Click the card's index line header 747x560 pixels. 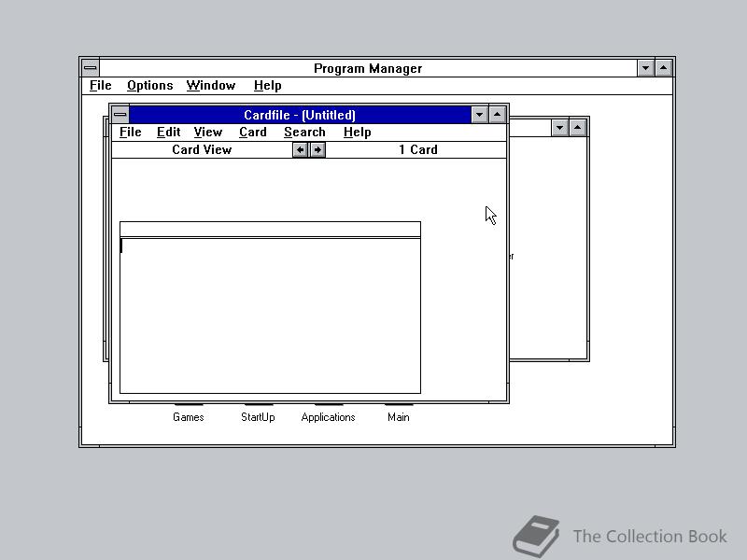click(x=270, y=229)
